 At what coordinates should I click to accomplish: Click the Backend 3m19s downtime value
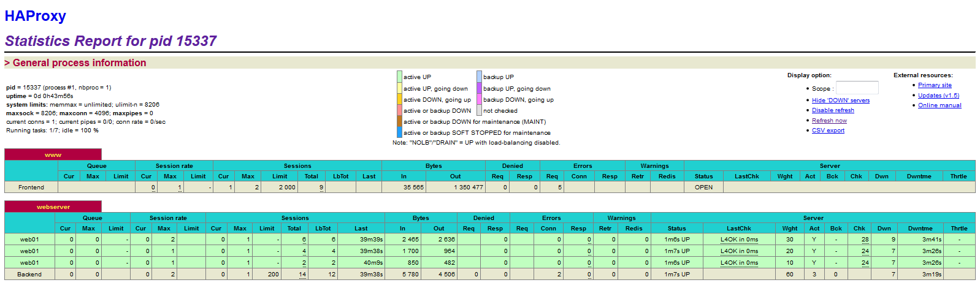point(932,275)
